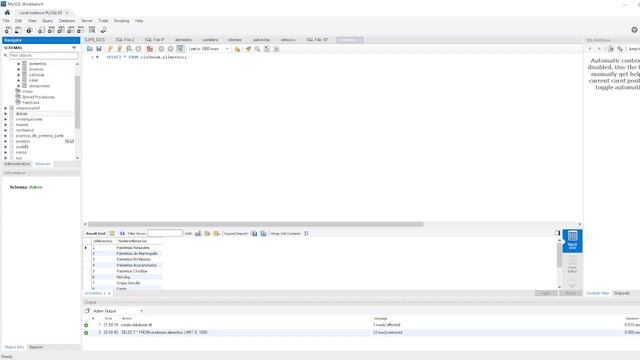Collapse the SCHEMAS panel header arrow
640x360 pixels.
point(74,48)
